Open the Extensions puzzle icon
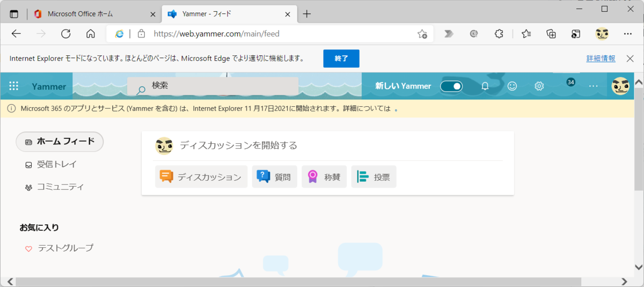Viewport: 644px width, 287px height. point(499,34)
